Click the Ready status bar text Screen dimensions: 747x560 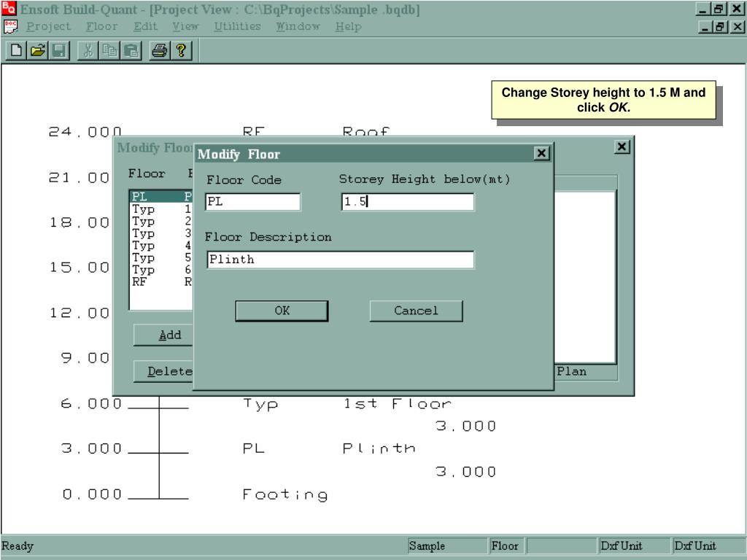click(x=18, y=545)
